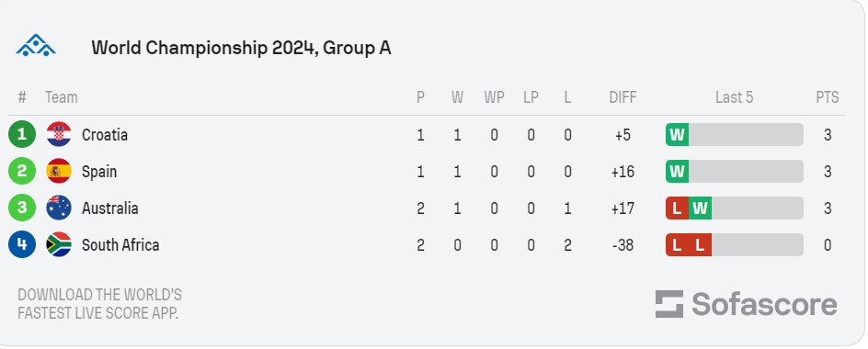Click Spain's Last 5 form bar
The width and height of the screenshot is (868, 349).
[734, 171]
